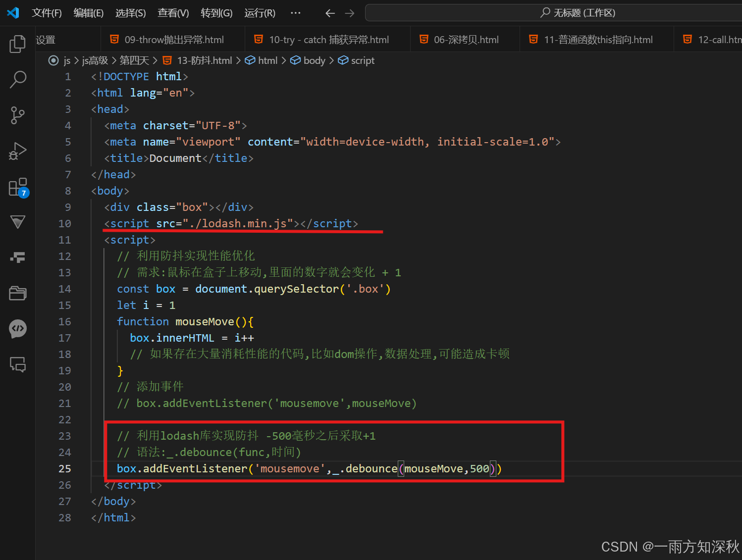Click the Figma-style plugin icon in activity bar
742x560 pixels.
click(18, 257)
